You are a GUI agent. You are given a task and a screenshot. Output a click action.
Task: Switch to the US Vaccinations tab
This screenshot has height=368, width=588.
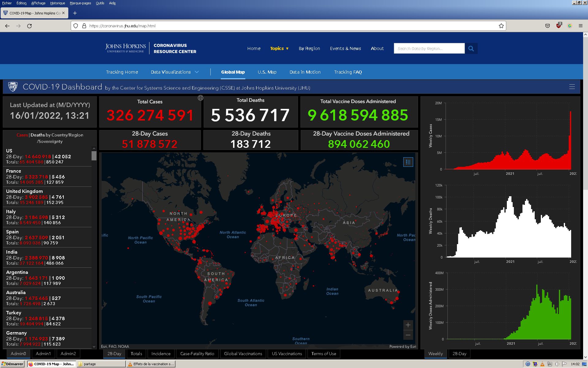coord(287,354)
